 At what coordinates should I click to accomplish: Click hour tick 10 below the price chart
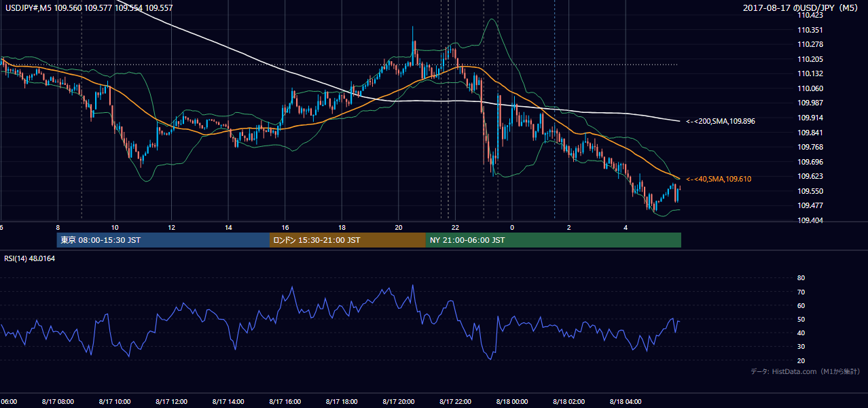115,227
